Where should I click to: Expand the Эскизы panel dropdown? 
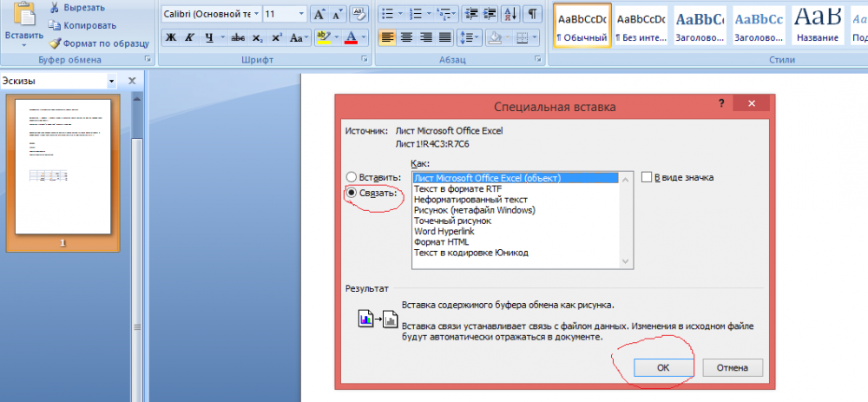[111, 81]
